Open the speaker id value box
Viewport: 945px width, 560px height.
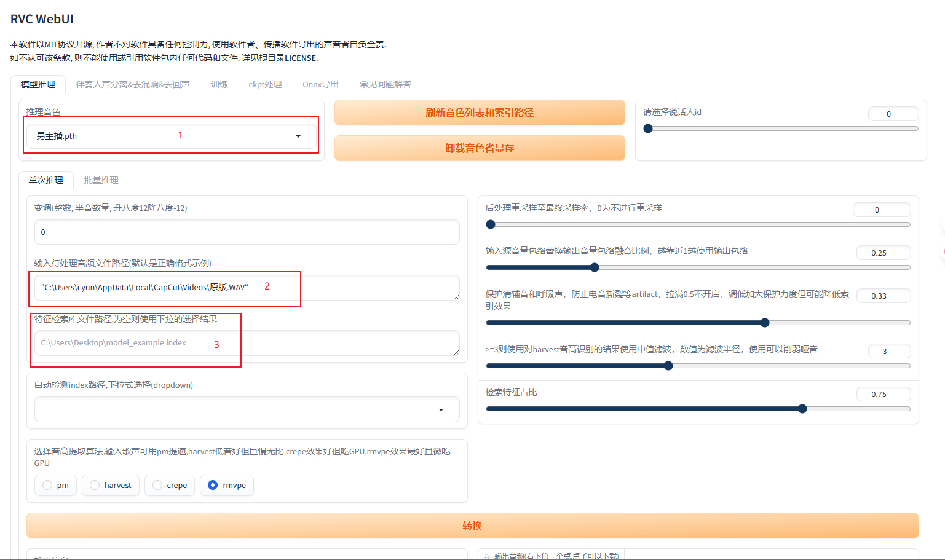893,113
